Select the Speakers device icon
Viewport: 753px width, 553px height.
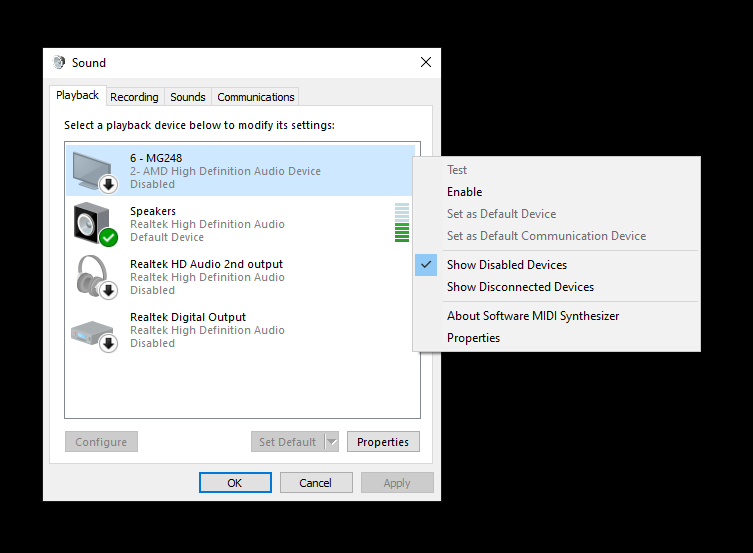click(x=95, y=224)
